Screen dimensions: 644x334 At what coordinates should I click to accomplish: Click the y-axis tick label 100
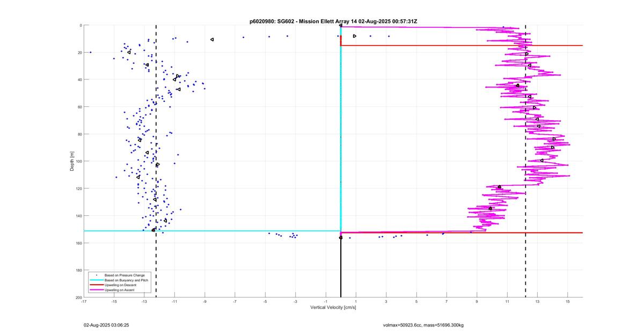click(x=78, y=161)
